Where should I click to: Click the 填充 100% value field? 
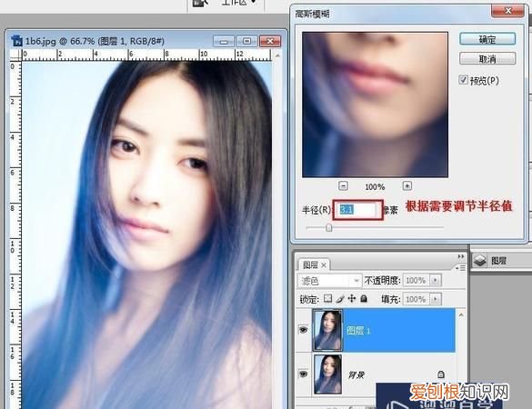[416, 299]
